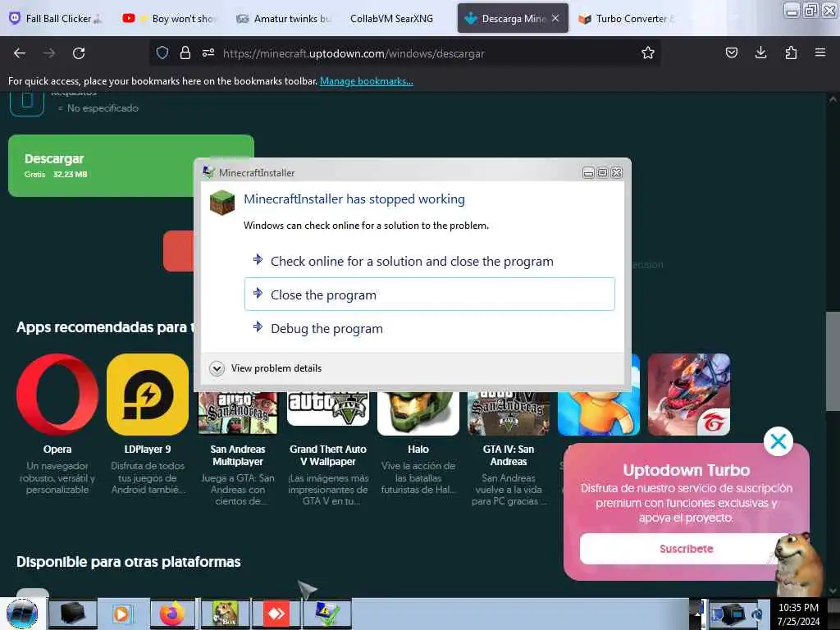
Task: Open the MinecraftInstaller taskbar icon
Action: (x=327, y=614)
